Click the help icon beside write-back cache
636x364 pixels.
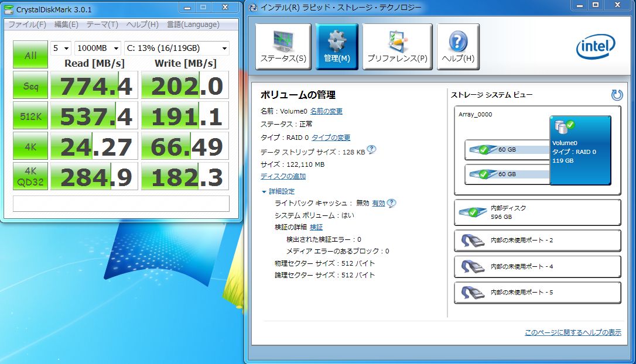pyautogui.click(x=391, y=203)
